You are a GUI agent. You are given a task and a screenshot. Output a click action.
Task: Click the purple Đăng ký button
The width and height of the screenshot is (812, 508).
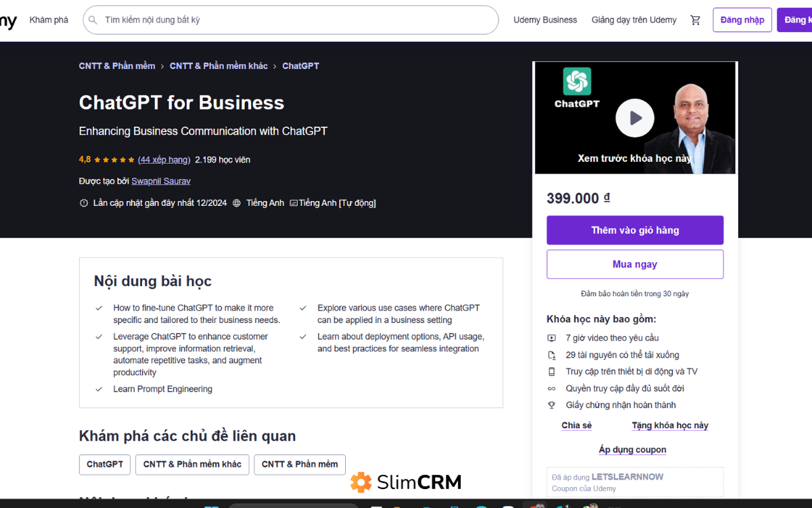[x=794, y=20]
